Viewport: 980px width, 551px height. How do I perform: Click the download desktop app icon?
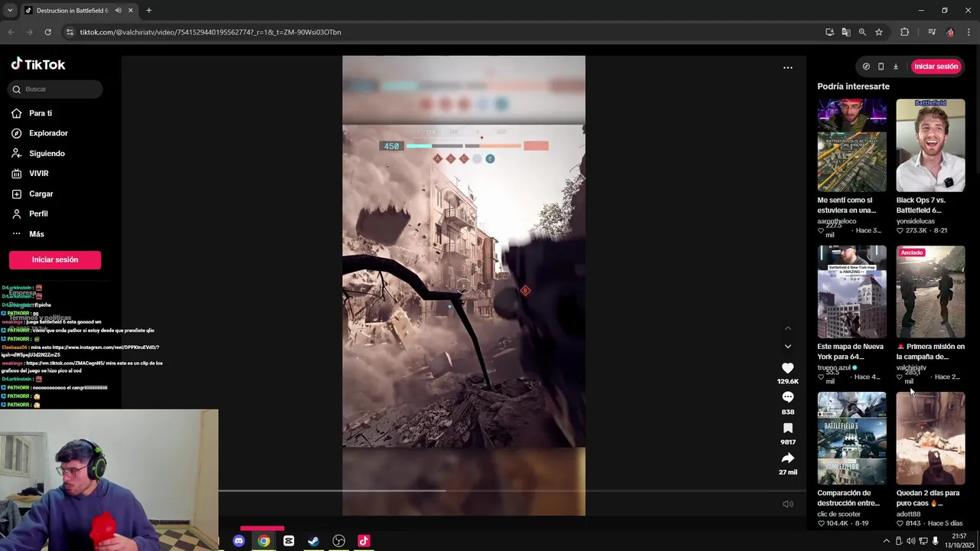[x=896, y=67]
